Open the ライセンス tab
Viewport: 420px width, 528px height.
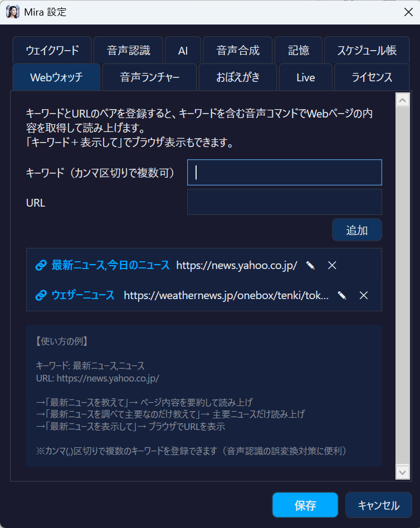pyautogui.click(x=372, y=77)
